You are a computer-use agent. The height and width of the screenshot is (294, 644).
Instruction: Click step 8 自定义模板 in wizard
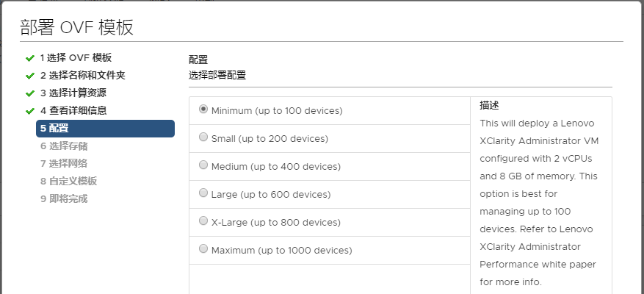tap(68, 182)
